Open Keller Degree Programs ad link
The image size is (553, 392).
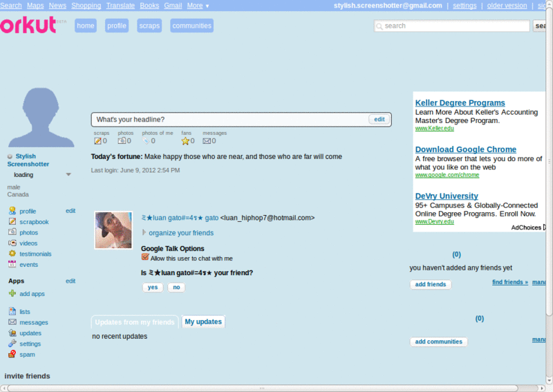pyautogui.click(x=460, y=103)
